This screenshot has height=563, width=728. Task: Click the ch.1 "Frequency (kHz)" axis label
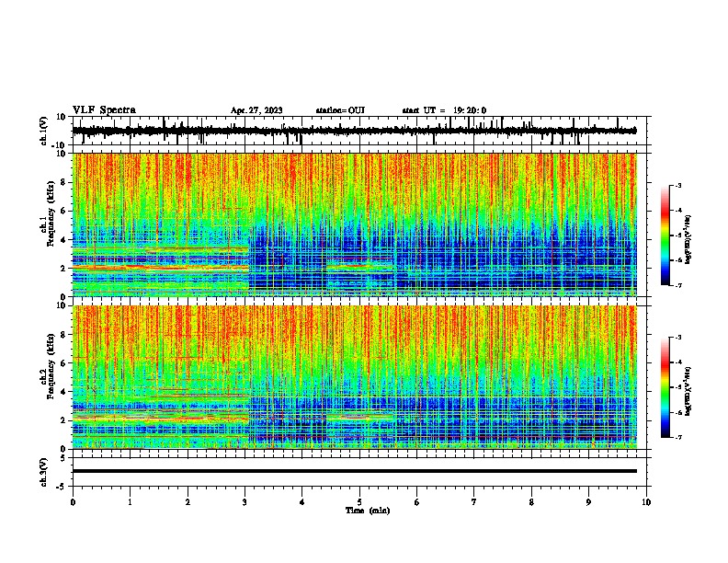pyautogui.click(x=51, y=213)
